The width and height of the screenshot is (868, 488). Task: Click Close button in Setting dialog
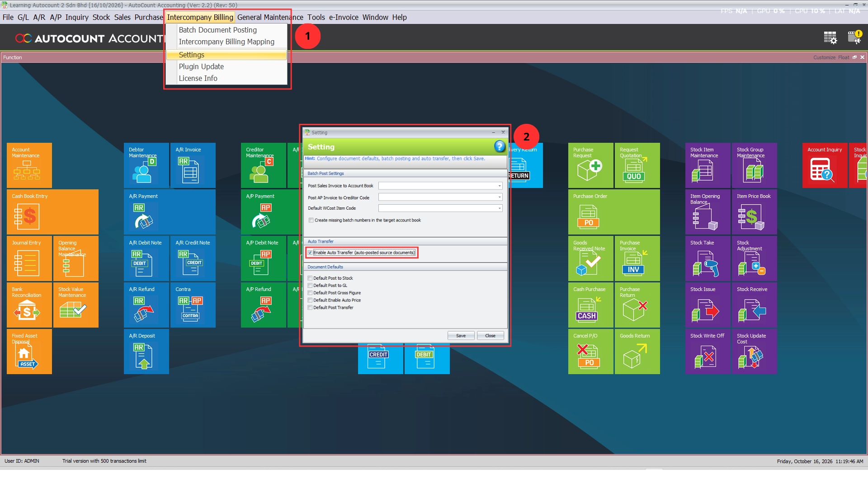(490, 336)
